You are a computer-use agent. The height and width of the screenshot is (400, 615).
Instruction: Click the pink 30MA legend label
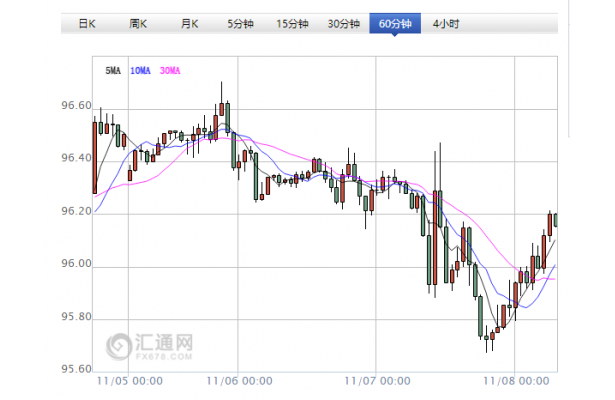(170, 71)
